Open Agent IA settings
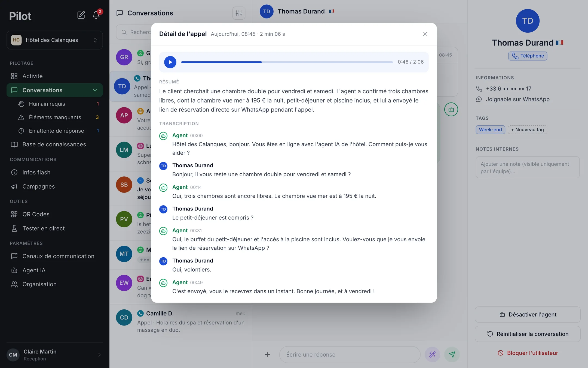The height and width of the screenshot is (368, 588). [55, 270]
